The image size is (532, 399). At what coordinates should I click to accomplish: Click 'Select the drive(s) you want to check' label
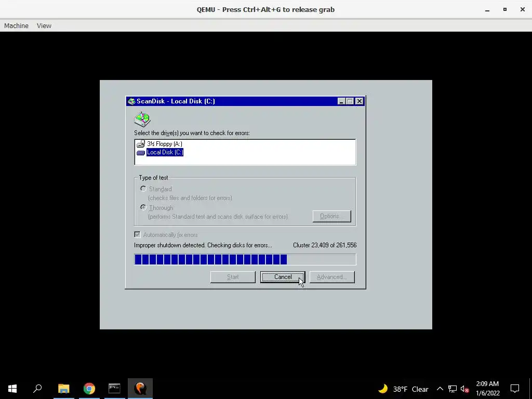click(x=192, y=133)
